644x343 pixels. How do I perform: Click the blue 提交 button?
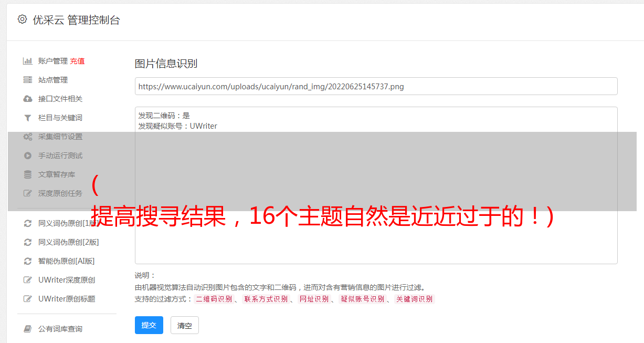coord(149,325)
